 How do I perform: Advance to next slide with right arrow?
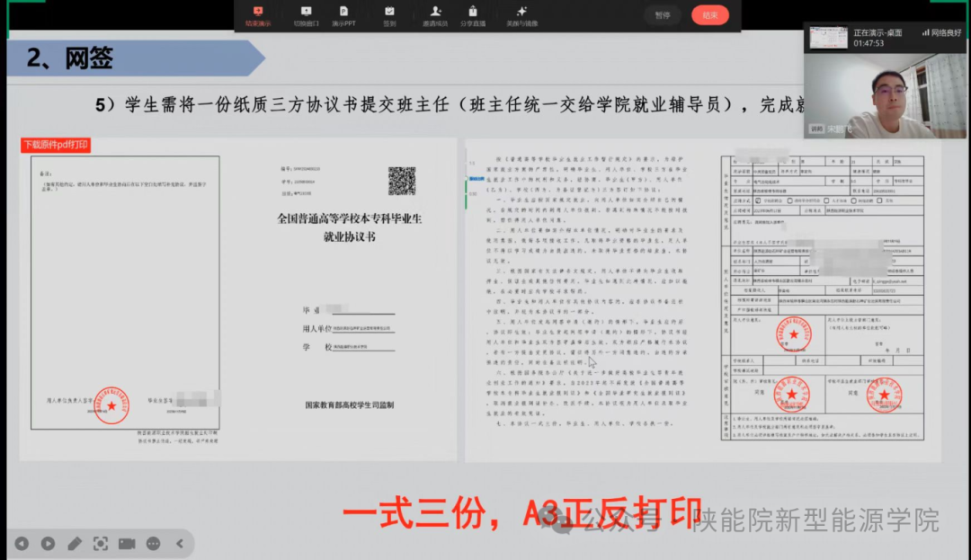(x=48, y=543)
